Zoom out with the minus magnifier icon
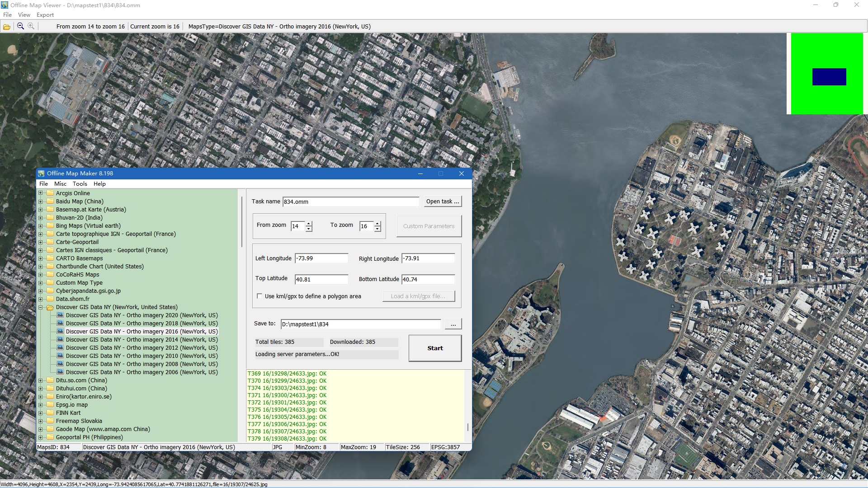Viewport: 868px width, 488px height. pyautogui.click(x=20, y=26)
